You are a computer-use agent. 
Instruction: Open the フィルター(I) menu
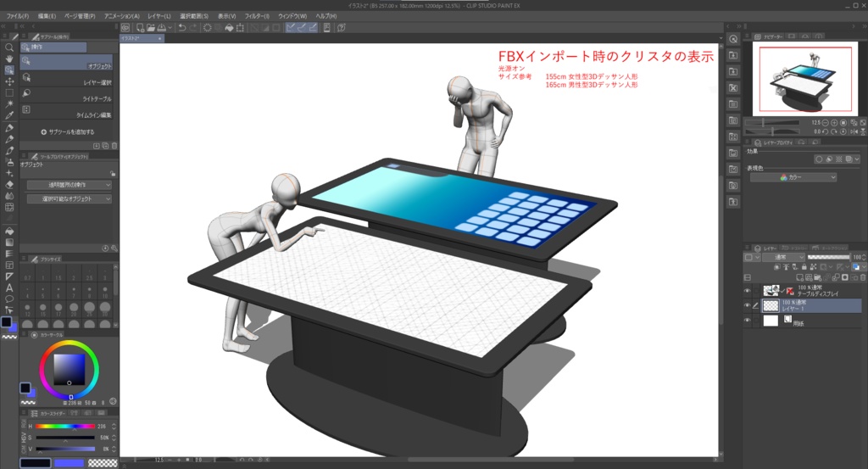point(257,16)
